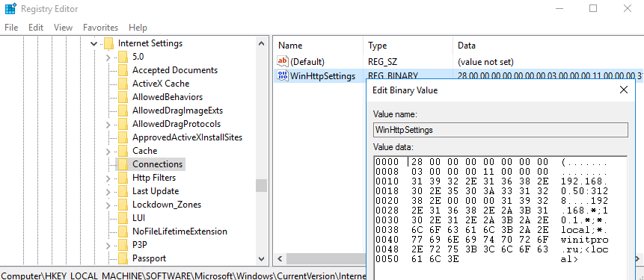Click the (Default) string value icon

(283, 62)
